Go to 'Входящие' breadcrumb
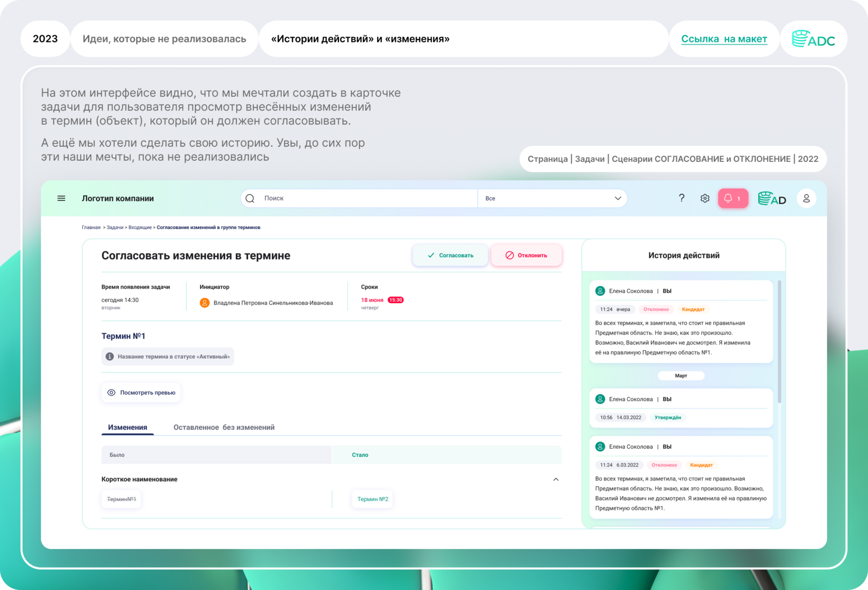The image size is (868, 590). 140,228
